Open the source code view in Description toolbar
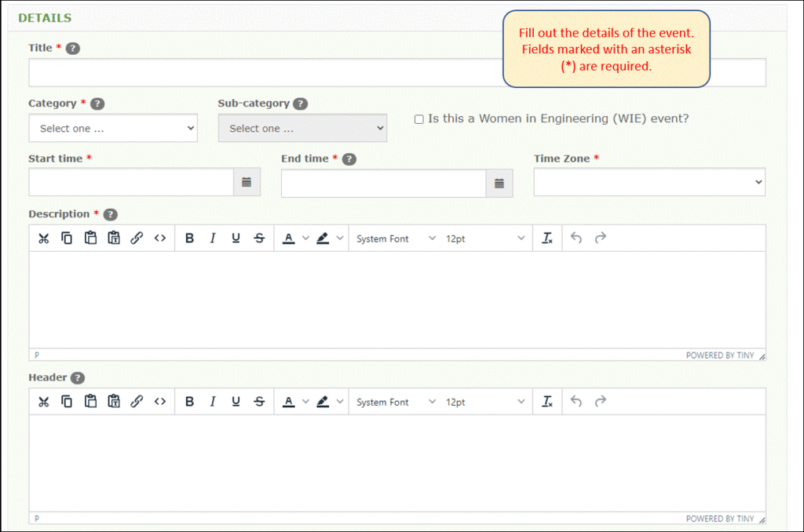The width and height of the screenshot is (804, 532). tap(161, 237)
